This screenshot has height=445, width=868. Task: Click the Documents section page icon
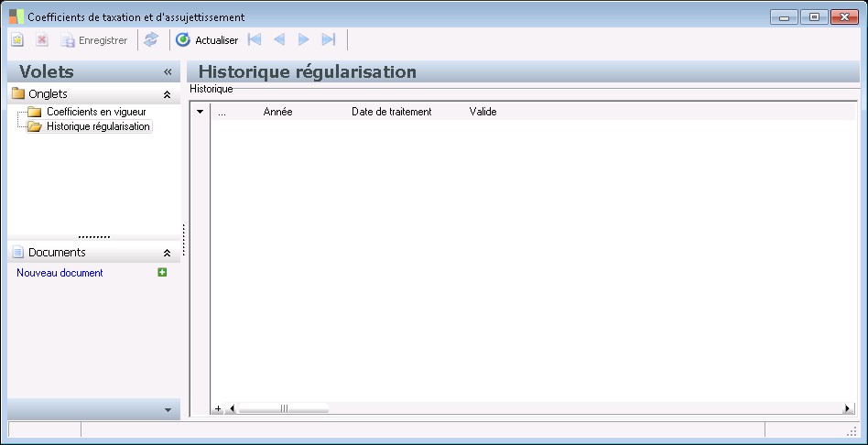18,253
